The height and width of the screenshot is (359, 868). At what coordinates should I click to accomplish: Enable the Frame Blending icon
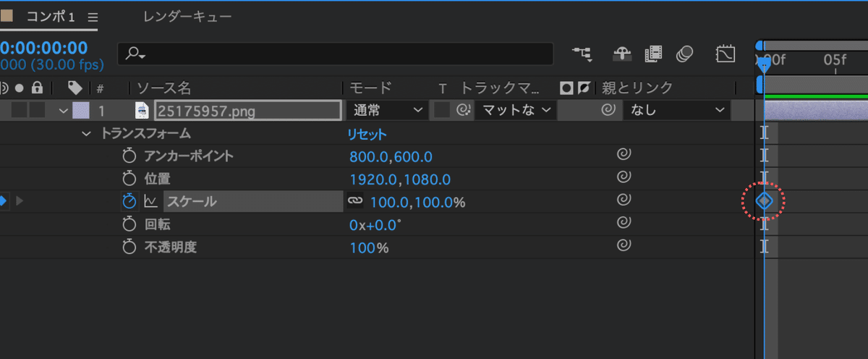(654, 54)
